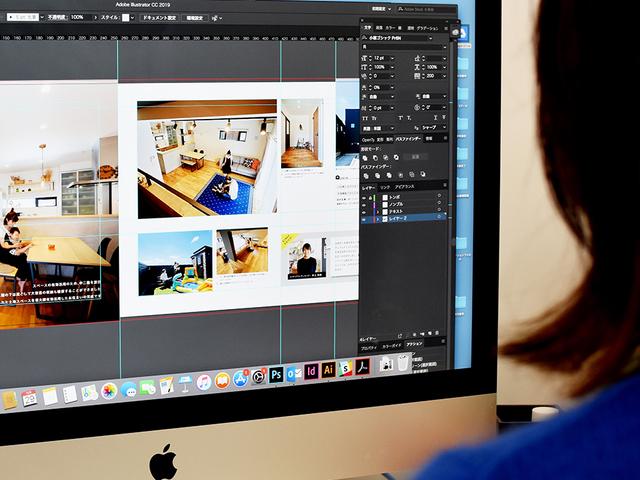Click the ドキュメント設定 button in control bar
This screenshot has height=480, width=640.
(158, 17)
